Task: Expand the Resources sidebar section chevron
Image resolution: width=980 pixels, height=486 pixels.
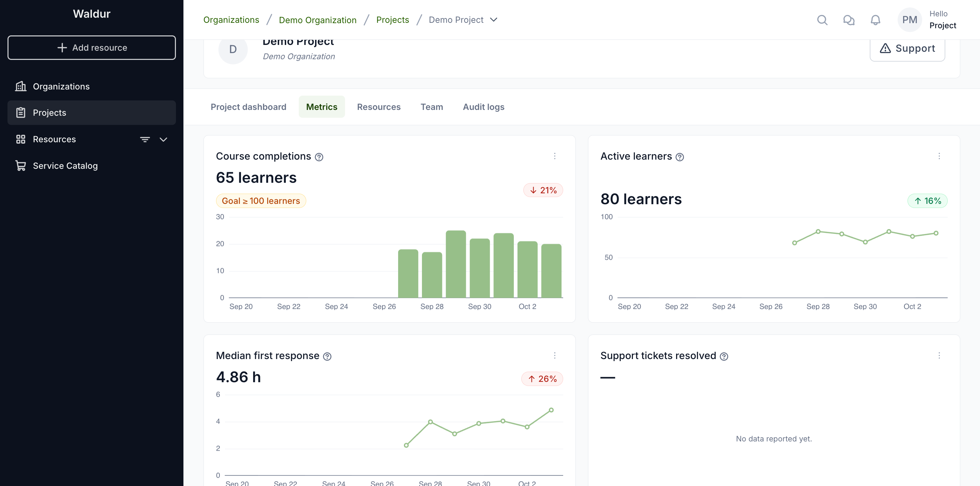Action: (163, 139)
